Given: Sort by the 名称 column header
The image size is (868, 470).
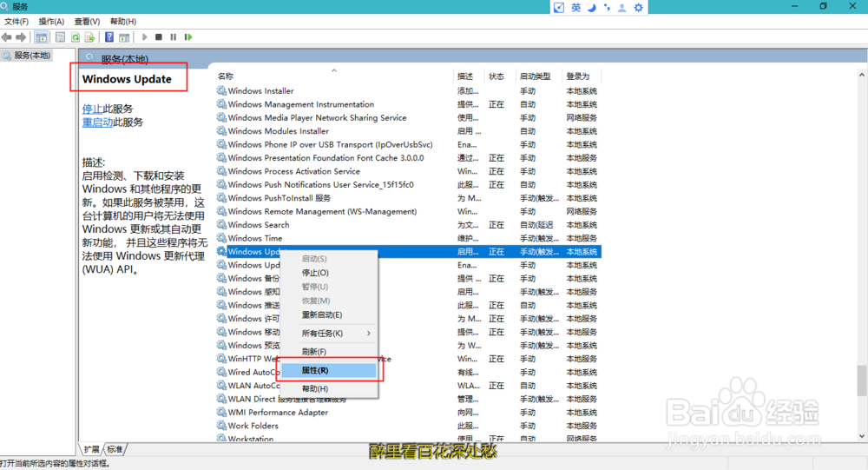Looking at the screenshot, I should coord(333,76).
